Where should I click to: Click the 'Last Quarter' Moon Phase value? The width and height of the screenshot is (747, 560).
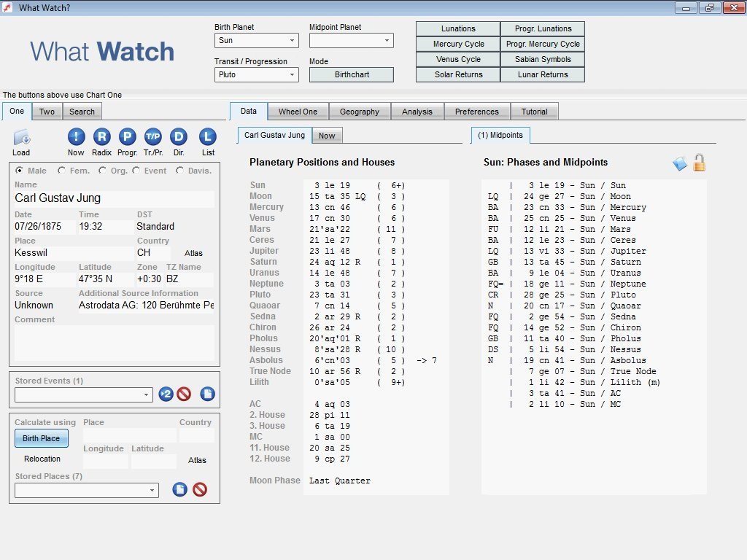click(340, 481)
